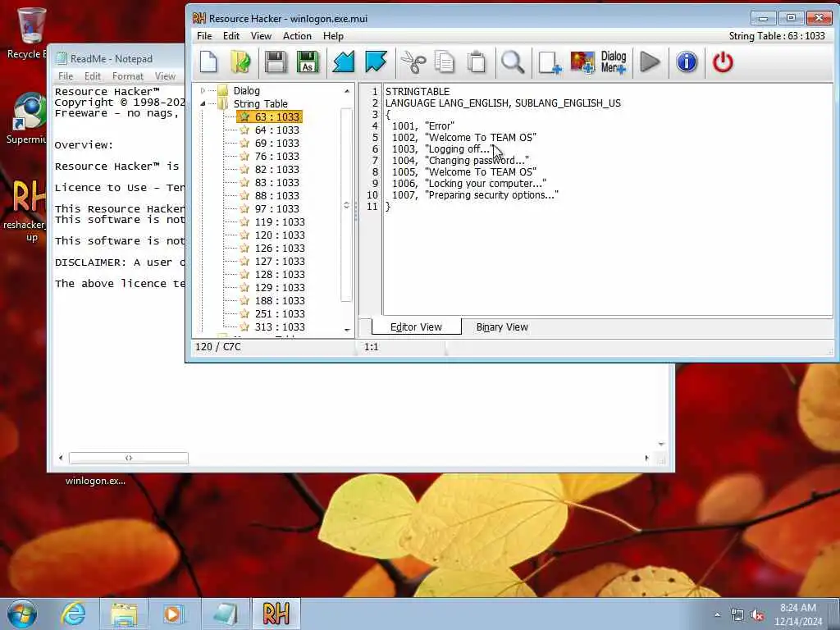Screen dimensions: 840x630
Task: Open Find with magnifying glass icon
Action: pos(513,62)
